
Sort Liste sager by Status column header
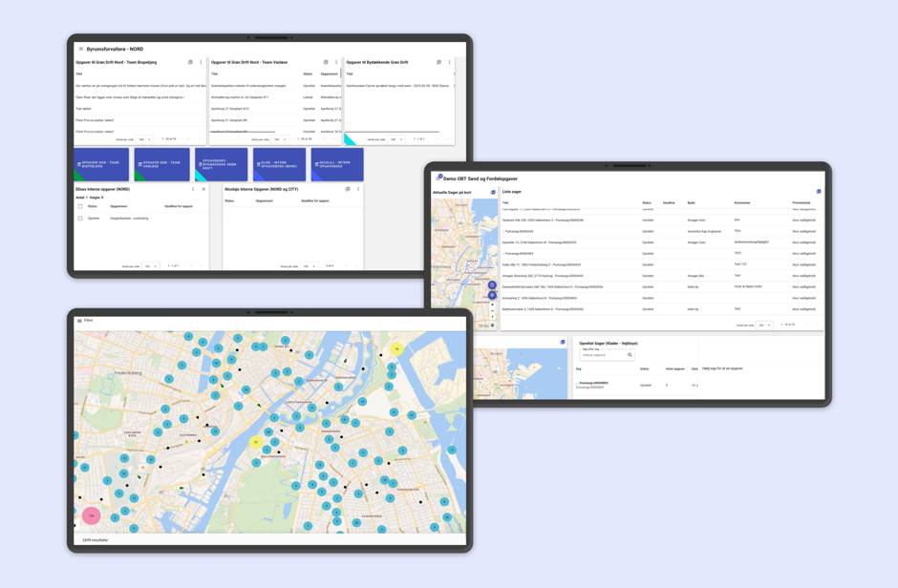tap(647, 202)
